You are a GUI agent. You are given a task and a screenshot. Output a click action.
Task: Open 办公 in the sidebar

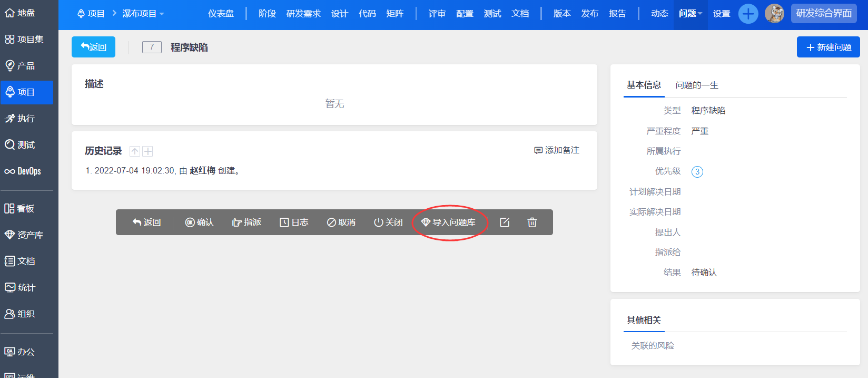pos(20,352)
